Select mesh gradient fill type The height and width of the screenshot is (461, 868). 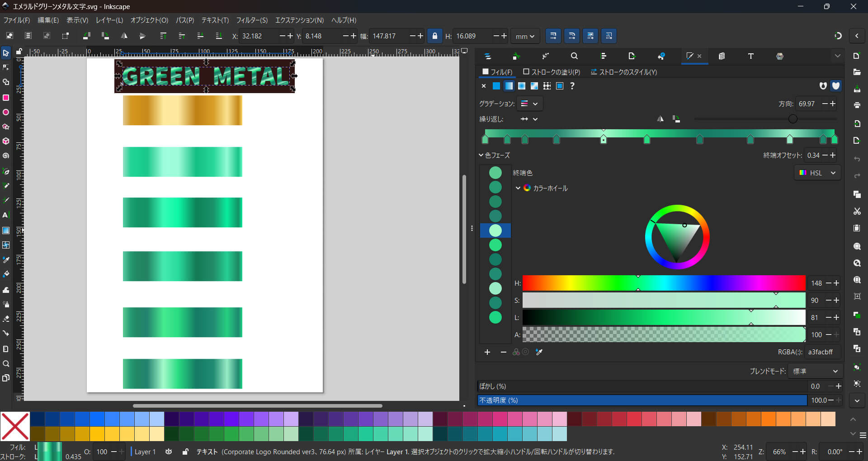coord(534,86)
